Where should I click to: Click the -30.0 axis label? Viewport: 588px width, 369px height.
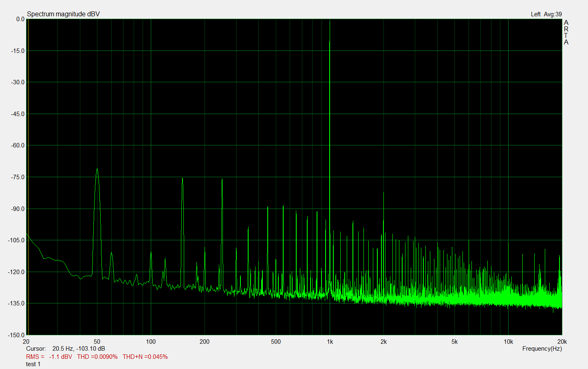[x=18, y=82]
